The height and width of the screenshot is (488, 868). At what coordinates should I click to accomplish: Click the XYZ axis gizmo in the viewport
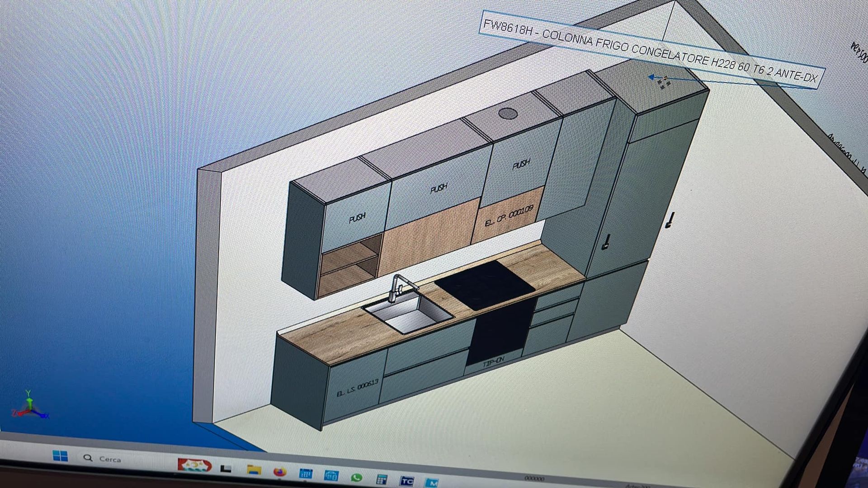pyautogui.click(x=29, y=407)
